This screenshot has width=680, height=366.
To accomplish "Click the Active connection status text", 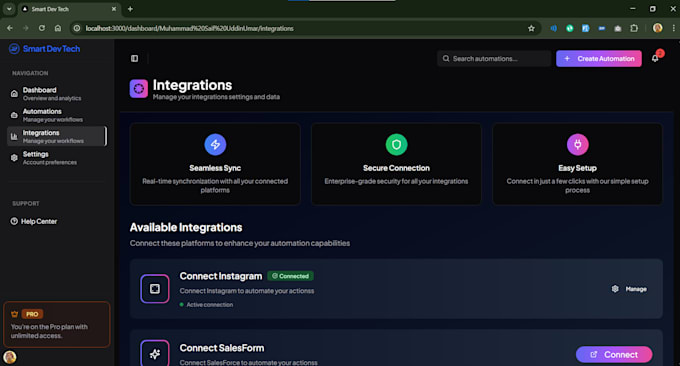I will [x=209, y=305].
